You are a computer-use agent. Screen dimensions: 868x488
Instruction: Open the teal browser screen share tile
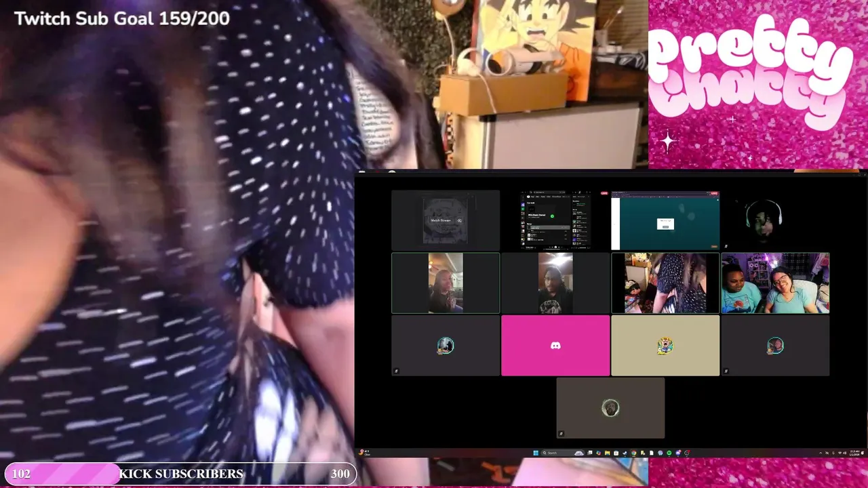point(665,220)
